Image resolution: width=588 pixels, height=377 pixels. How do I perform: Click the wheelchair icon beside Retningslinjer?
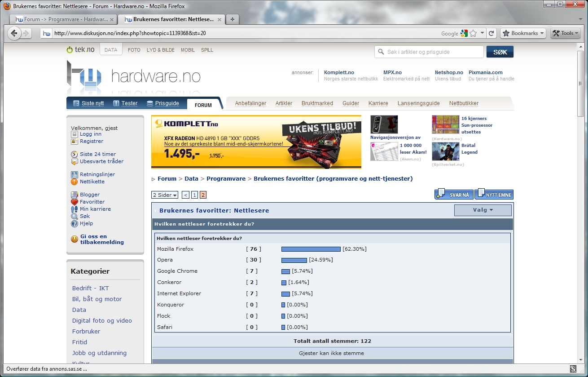(x=74, y=174)
